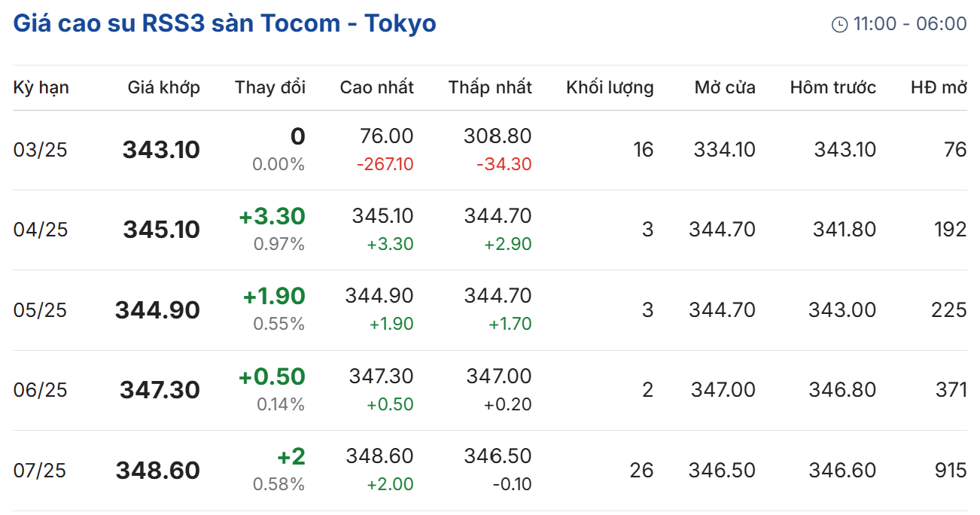This screenshot has width=980, height=515.
Task: Click the 915 open interest value
Action: [x=951, y=471]
